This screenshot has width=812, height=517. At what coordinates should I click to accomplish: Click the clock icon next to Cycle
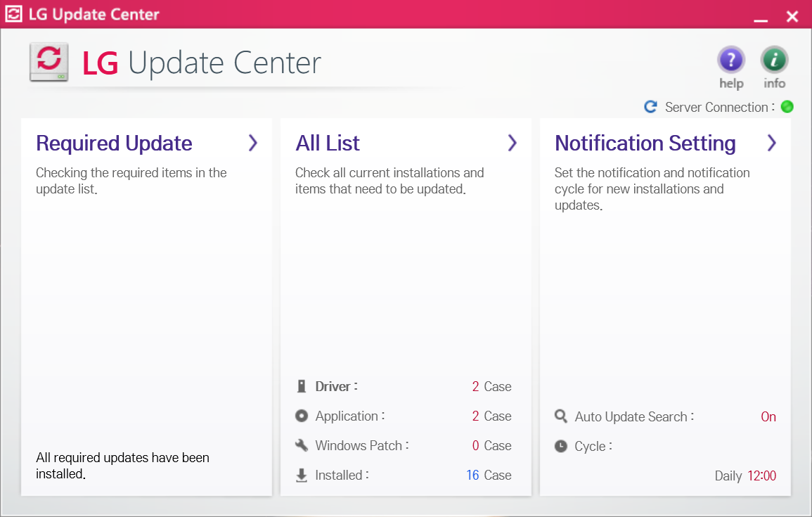(560, 446)
